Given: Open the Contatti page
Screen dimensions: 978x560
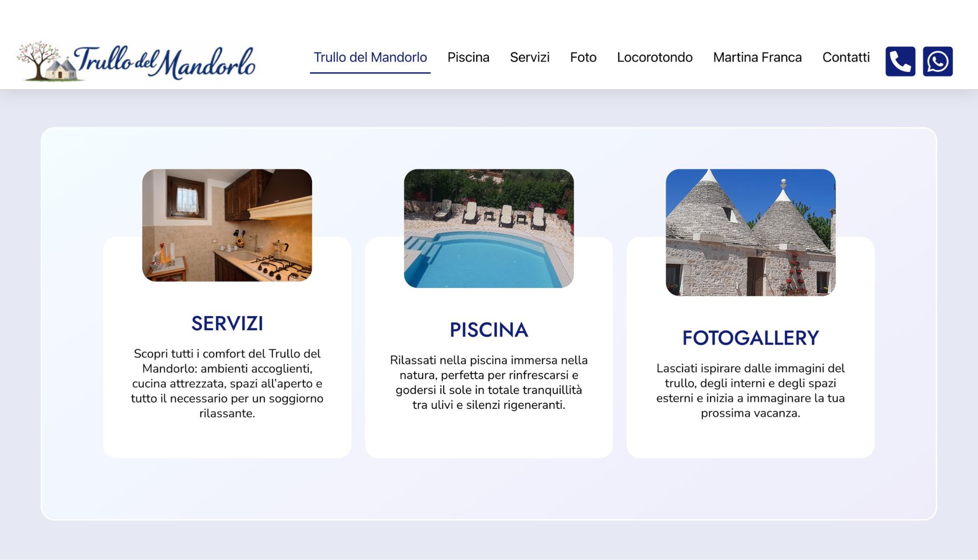Looking at the screenshot, I should [846, 58].
